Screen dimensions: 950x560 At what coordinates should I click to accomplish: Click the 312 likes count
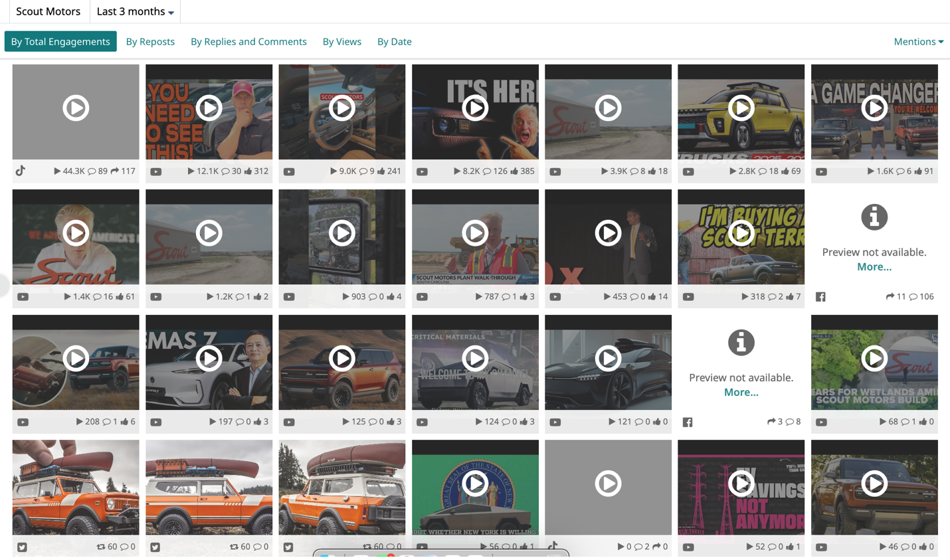tap(256, 171)
